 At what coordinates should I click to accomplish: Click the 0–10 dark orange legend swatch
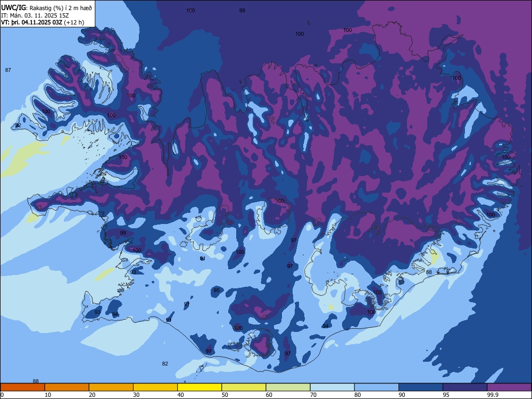22,387
